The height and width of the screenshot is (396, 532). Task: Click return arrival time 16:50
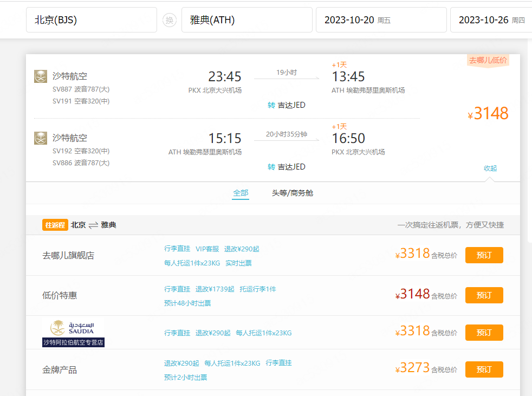click(348, 139)
